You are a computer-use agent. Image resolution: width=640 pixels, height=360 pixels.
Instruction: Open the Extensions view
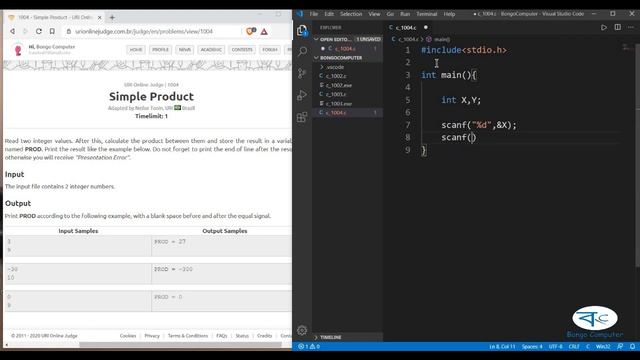coord(302,117)
